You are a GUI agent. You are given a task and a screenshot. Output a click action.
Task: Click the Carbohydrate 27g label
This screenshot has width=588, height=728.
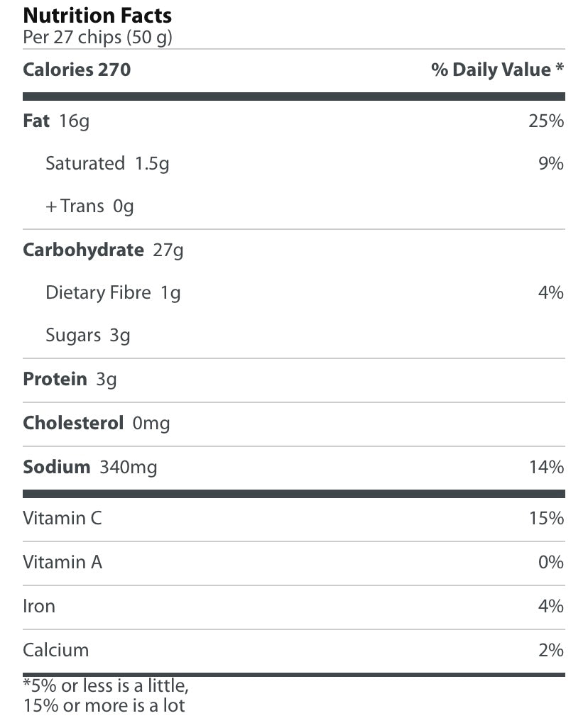click(x=103, y=250)
